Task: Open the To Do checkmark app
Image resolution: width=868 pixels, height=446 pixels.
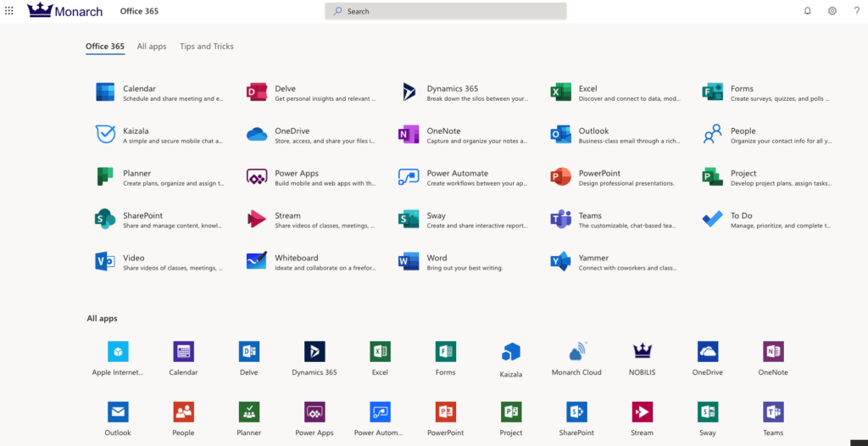Action: coord(766,220)
